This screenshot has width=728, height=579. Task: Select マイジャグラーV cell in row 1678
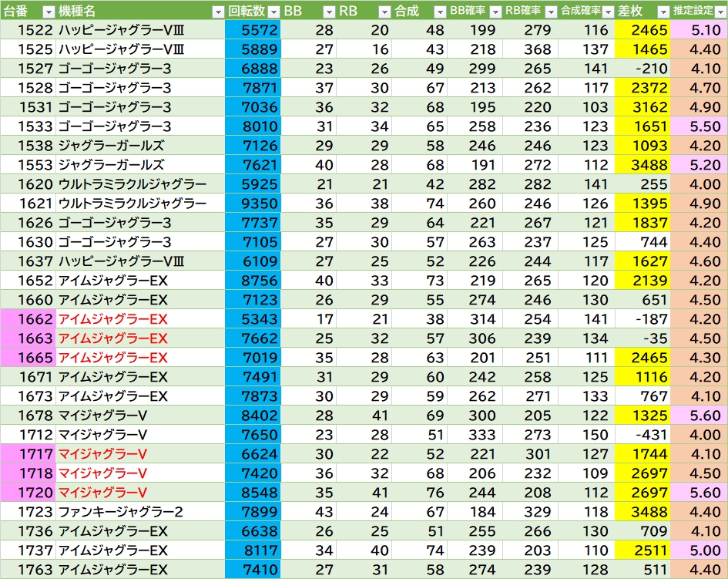(x=140, y=416)
